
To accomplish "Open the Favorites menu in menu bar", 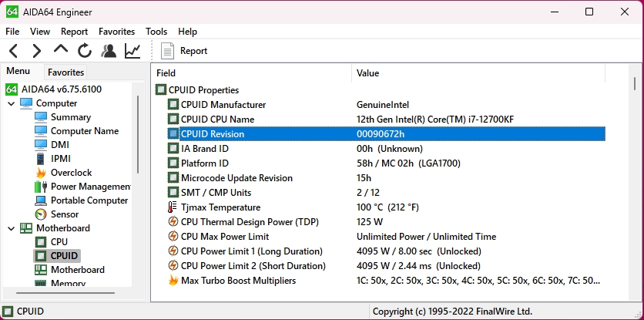I will click(x=116, y=32).
